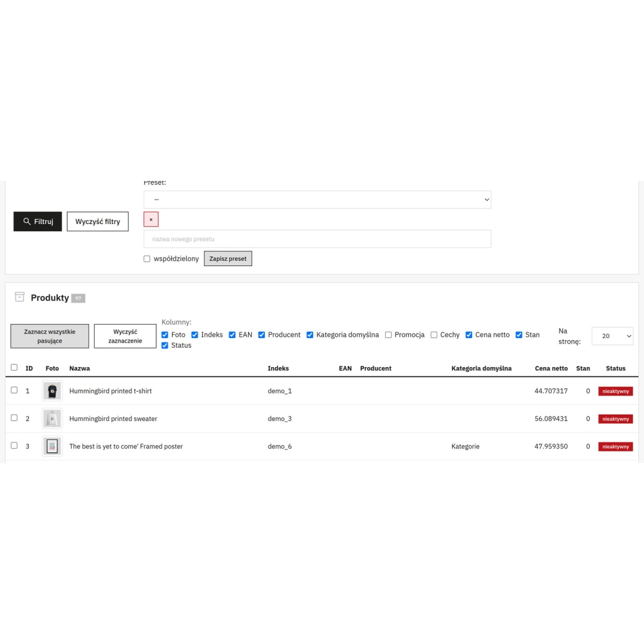Uncheck the Producent column checkbox
The width and height of the screenshot is (644, 644).
click(x=261, y=335)
